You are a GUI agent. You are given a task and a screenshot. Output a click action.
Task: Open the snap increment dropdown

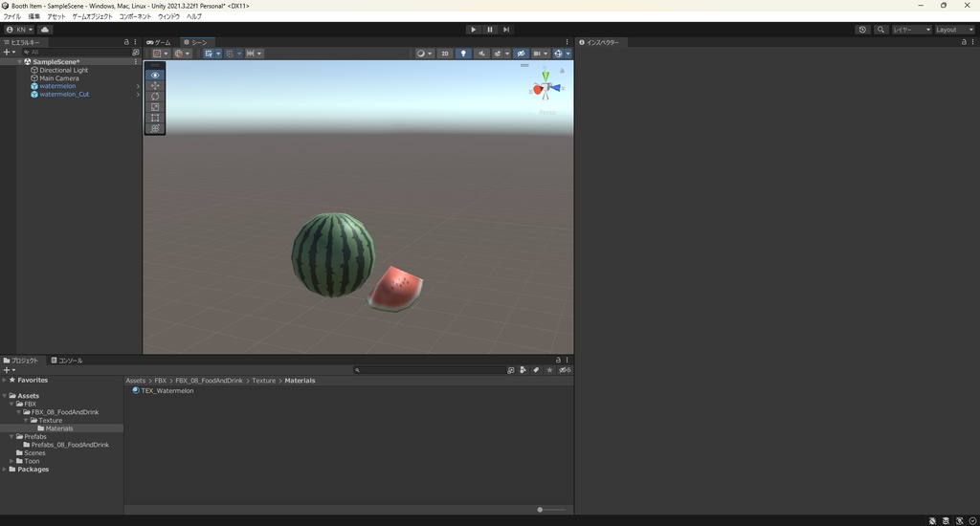[254, 54]
